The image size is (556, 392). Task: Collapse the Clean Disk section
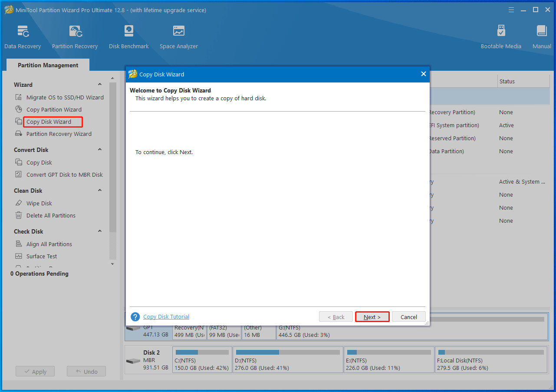tap(100, 191)
